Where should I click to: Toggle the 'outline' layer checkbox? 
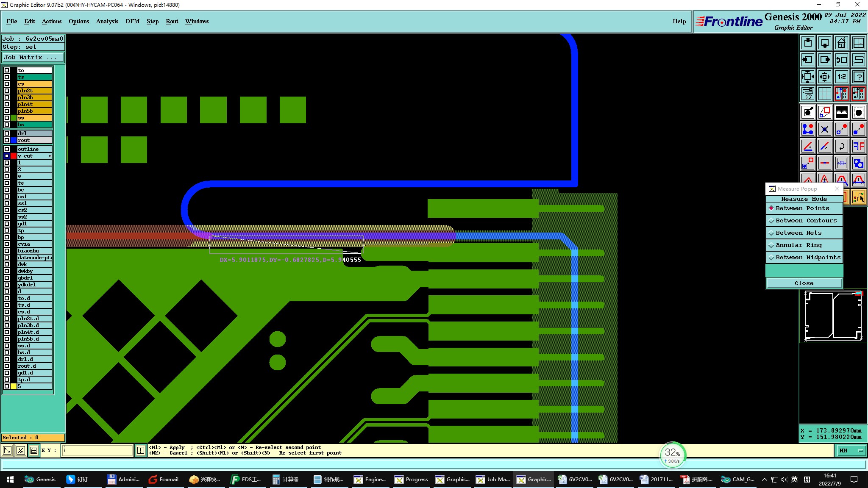tap(7, 149)
